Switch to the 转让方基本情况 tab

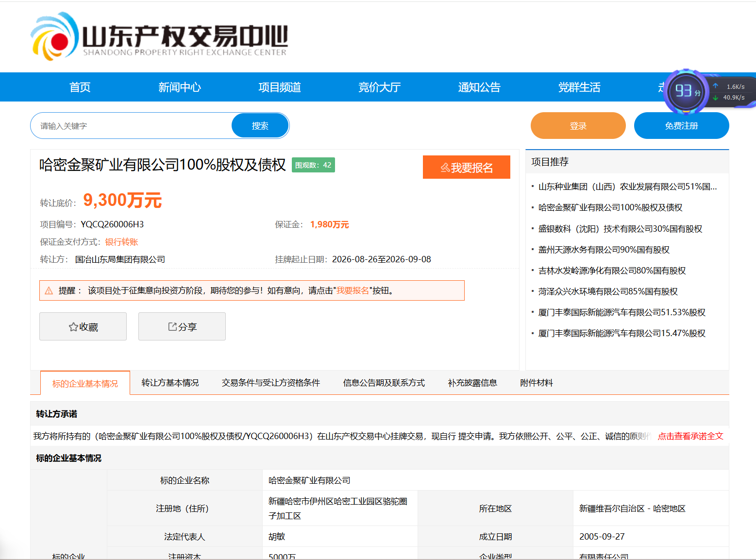(x=170, y=383)
